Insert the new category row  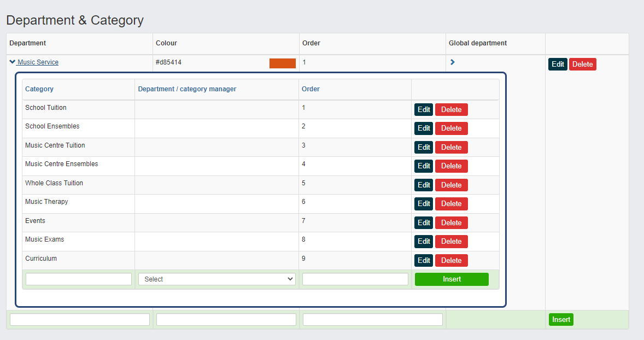pyautogui.click(x=452, y=279)
